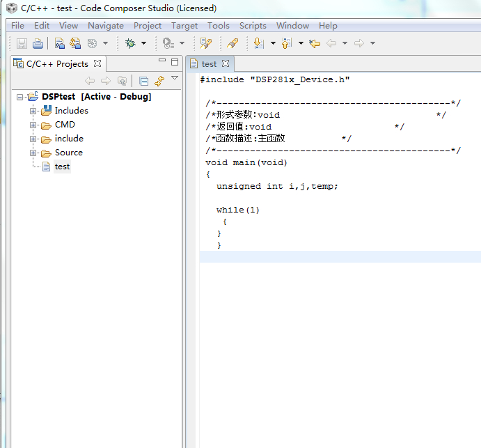Click the Last Edit Location icon

click(315, 43)
